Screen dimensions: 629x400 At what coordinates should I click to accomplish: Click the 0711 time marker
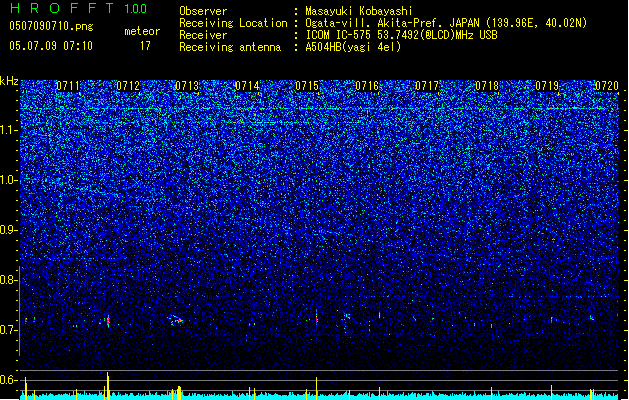coord(68,86)
